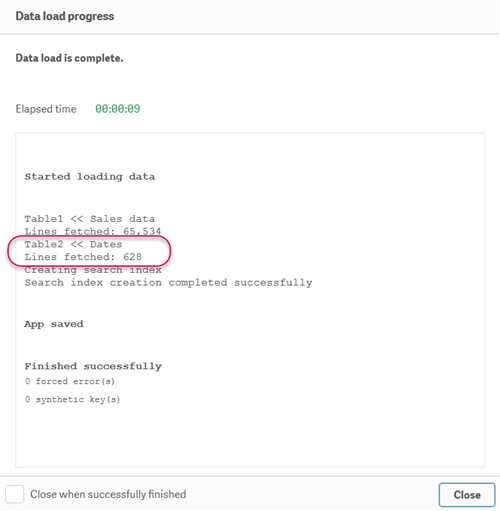Click the 'App saved' log message
500x511 pixels.
tap(54, 324)
